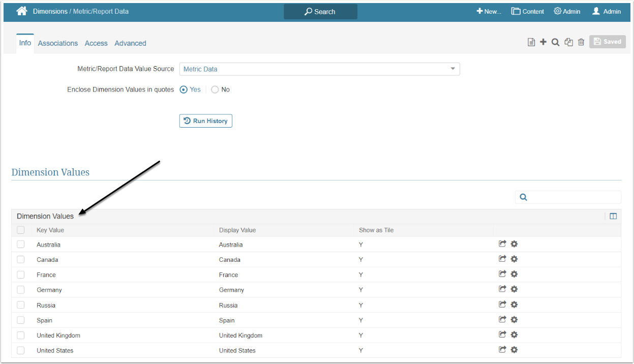Screen dimensions: 634x364
Task: Click the Dimension Values search field
Action: [x=573, y=197]
